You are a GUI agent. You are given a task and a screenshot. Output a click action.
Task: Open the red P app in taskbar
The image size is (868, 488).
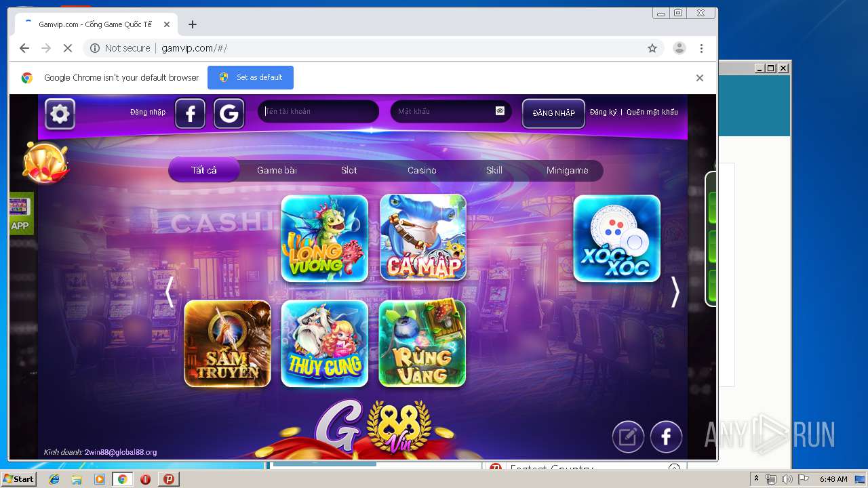click(x=169, y=479)
